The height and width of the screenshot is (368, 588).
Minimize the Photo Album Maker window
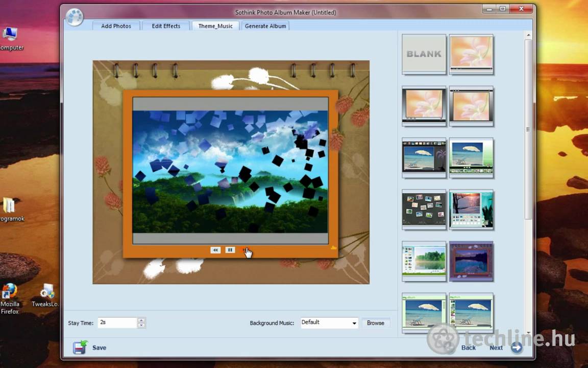pyautogui.click(x=488, y=9)
